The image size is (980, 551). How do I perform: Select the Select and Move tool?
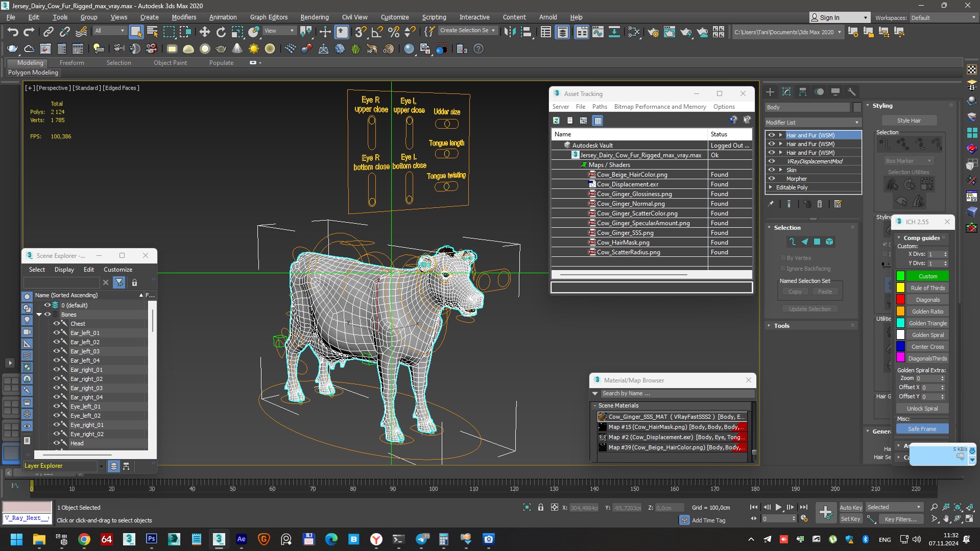point(204,32)
